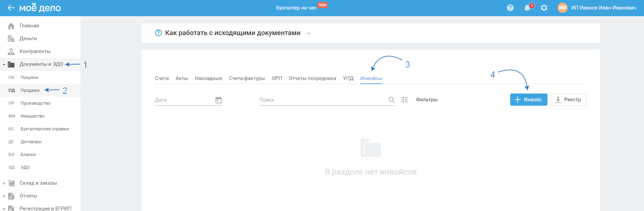The image size is (644, 211).
Task: Click the filter sliders icon
Action: (x=405, y=100)
